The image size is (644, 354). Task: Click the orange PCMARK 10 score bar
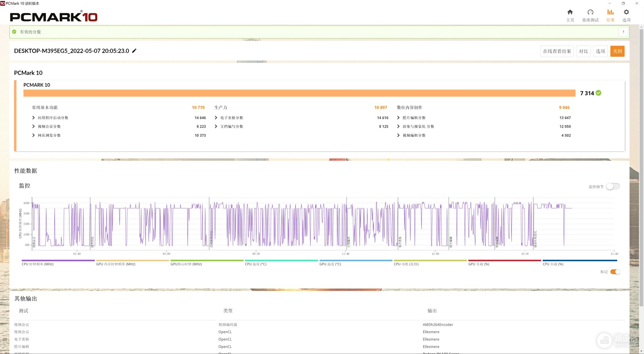[299, 93]
